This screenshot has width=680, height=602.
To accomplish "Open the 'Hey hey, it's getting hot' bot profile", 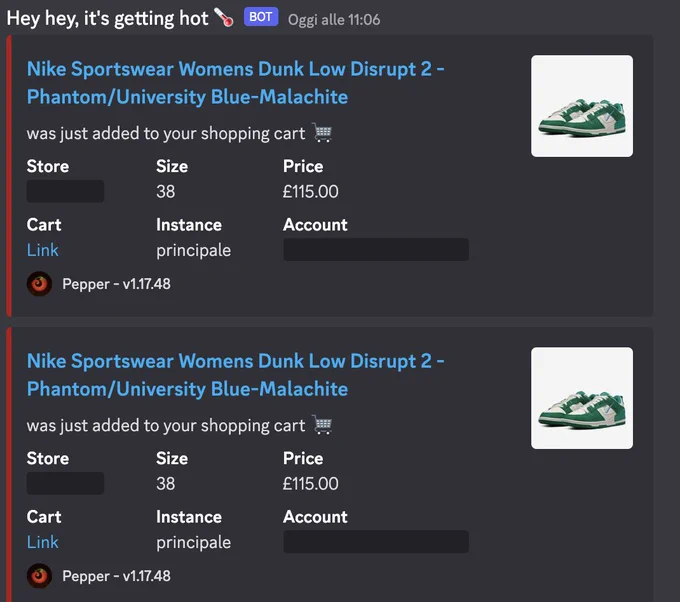I will [107, 19].
